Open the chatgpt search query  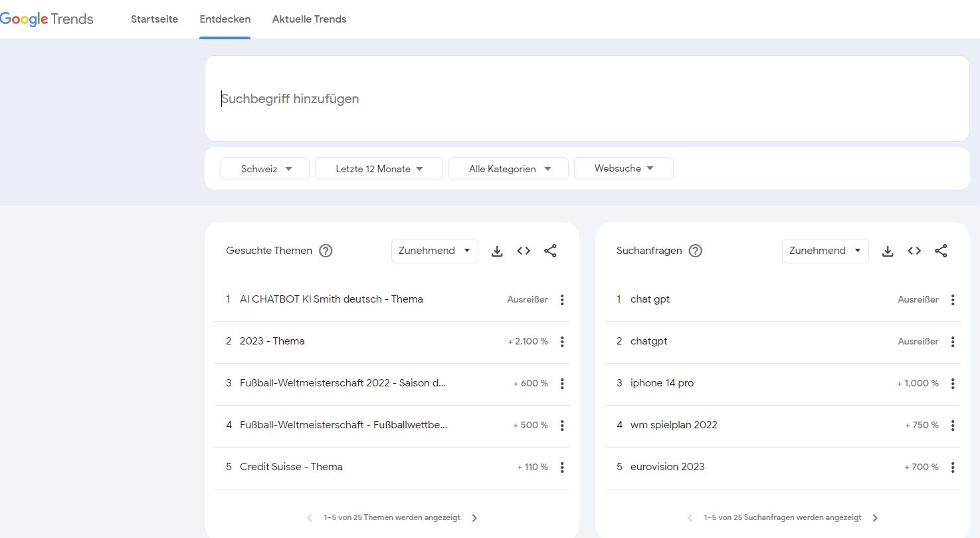pyautogui.click(x=649, y=341)
